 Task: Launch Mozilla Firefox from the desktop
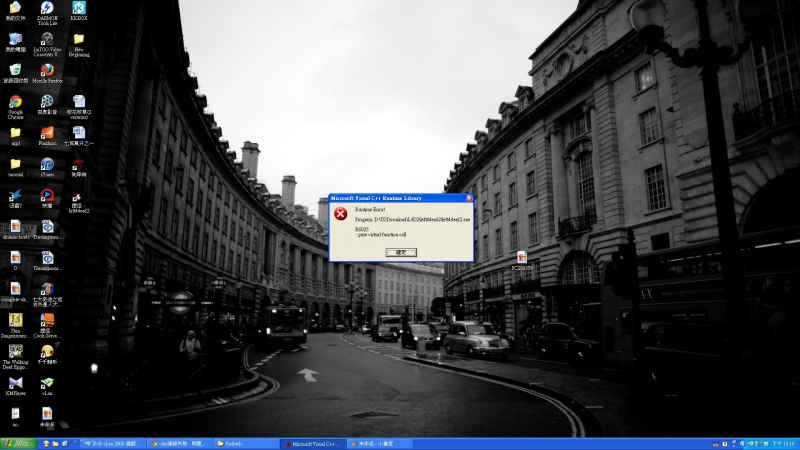tap(47, 73)
